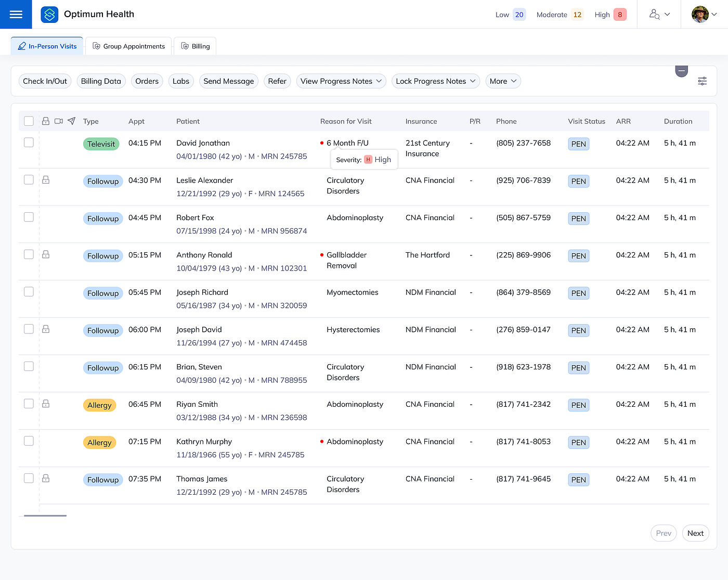Click the video camera header icon
728x580 pixels.
(x=59, y=121)
